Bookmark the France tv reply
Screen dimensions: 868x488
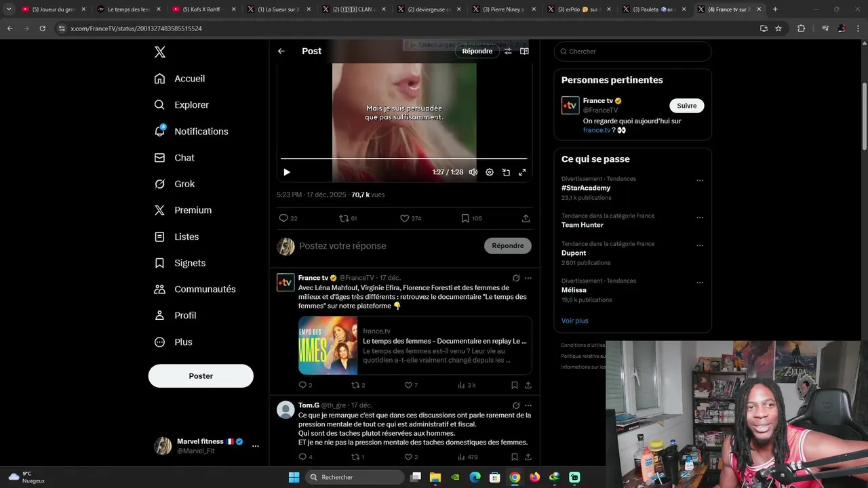pyautogui.click(x=515, y=385)
